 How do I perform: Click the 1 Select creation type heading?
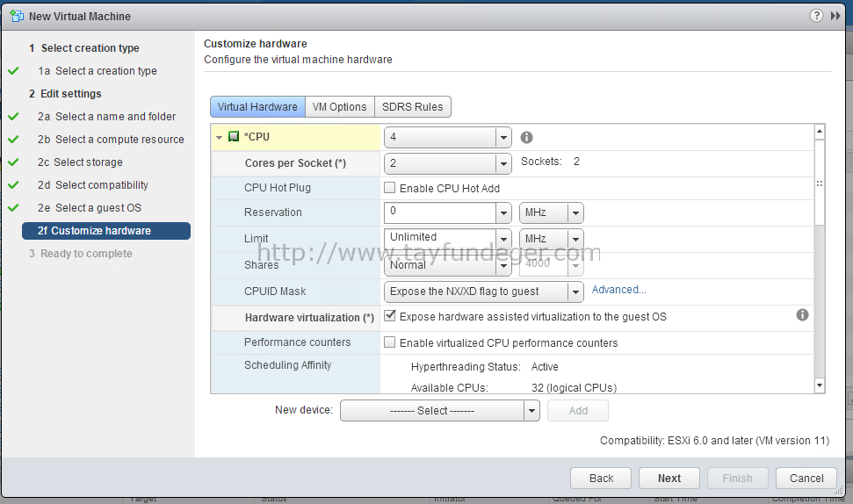83,47
